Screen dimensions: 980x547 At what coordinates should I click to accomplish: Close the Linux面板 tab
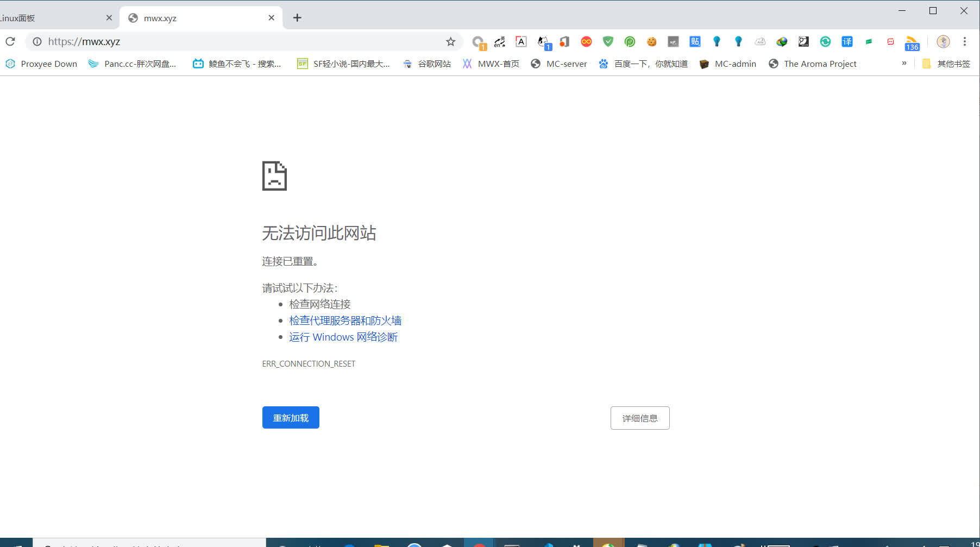coord(109,18)
